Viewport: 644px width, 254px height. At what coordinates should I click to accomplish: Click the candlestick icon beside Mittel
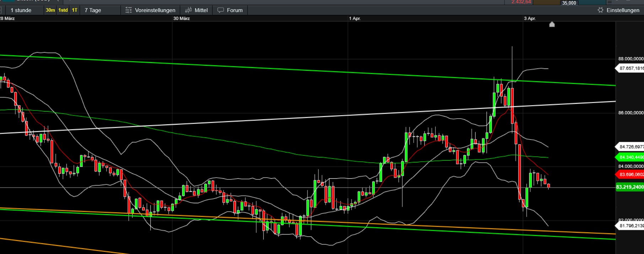188,10
